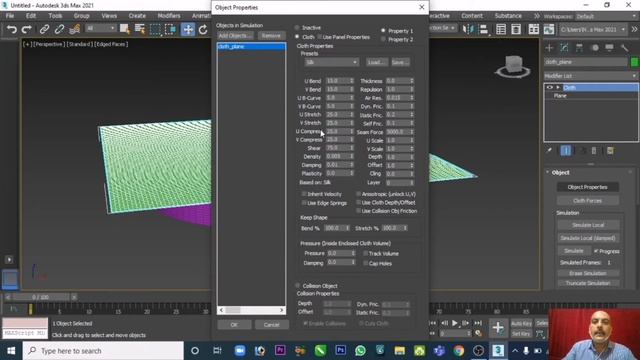
Task: Click the OK button in Object Properties
Action: click(x=234, y=324)
